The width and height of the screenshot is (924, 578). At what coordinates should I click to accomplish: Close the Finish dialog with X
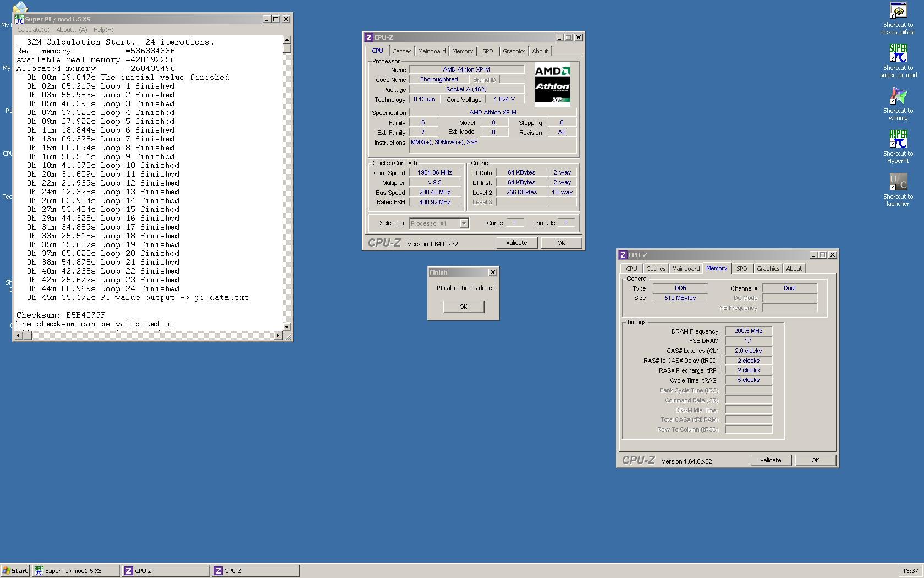point(493,272)
